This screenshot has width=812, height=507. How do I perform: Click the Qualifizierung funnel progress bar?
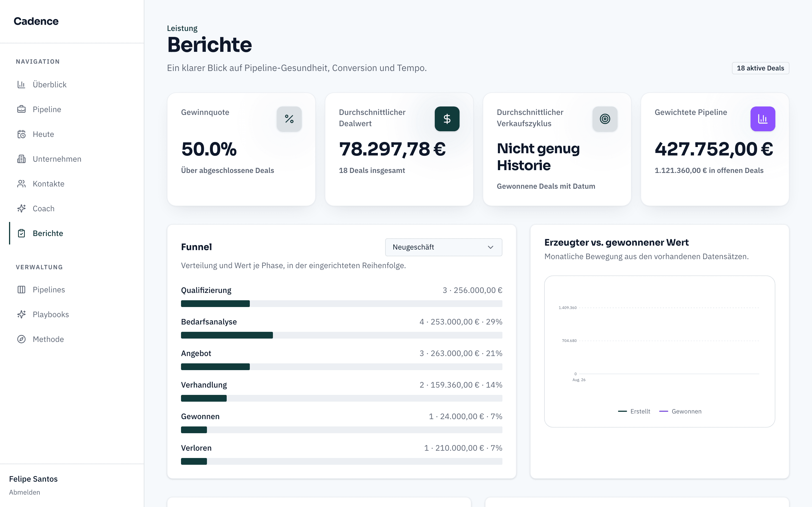(342, 303)
